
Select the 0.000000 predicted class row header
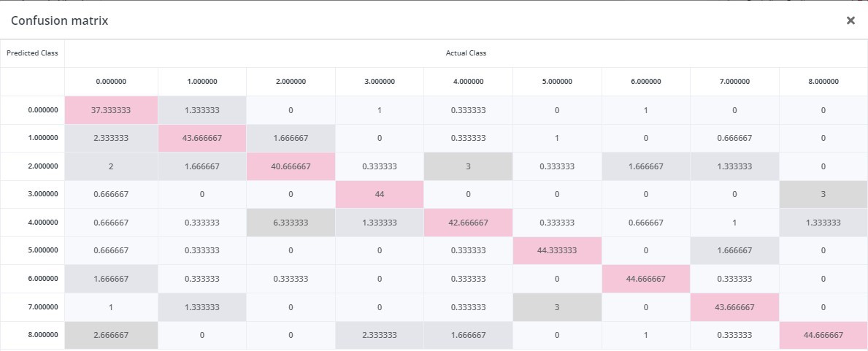32,110
